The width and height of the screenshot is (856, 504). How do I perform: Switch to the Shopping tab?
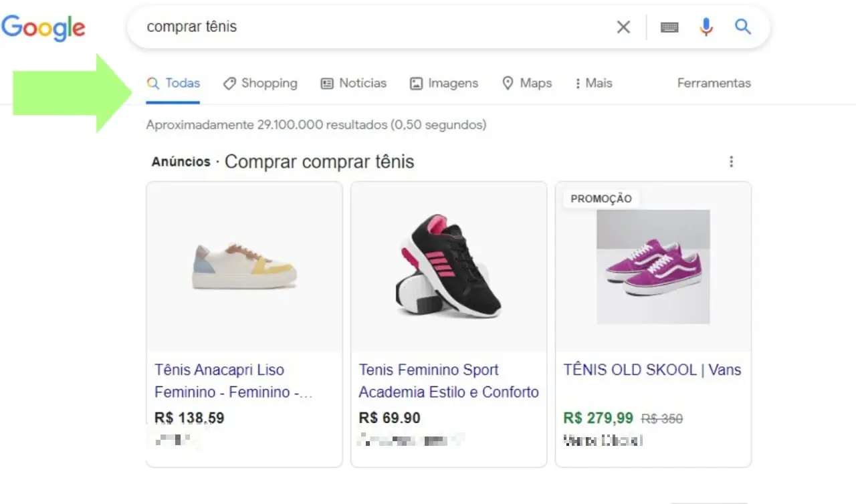coord(261,84)
